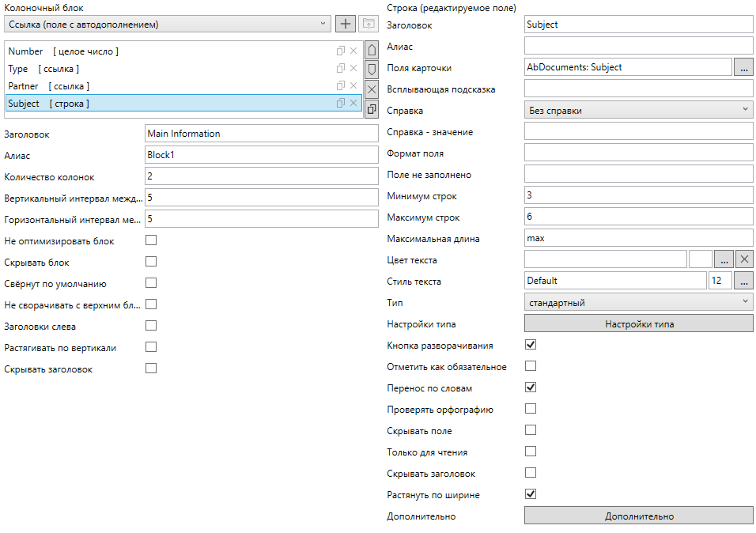Click the text color swatch box
Viewport: 756px width, 533px height.
701,259
